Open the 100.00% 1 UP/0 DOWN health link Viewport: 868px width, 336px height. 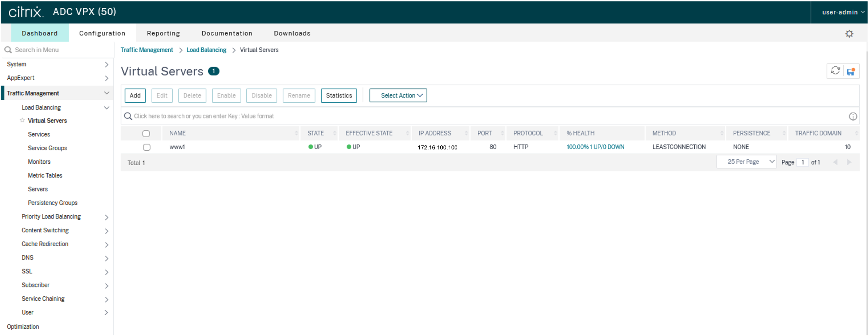coord(595,147)
